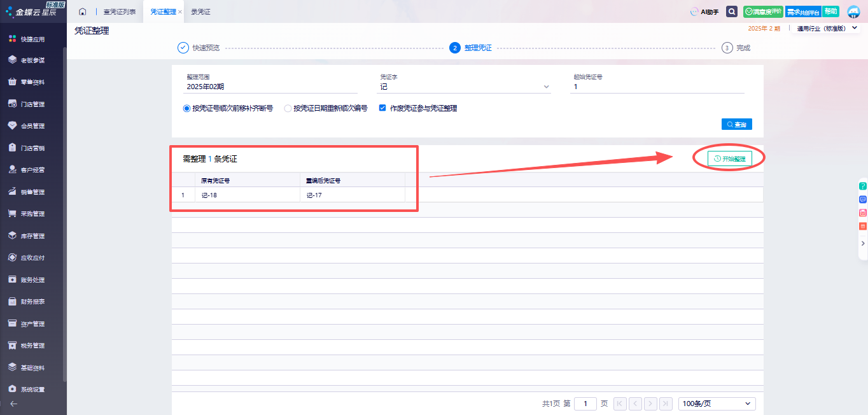868x415 pixels.
Task: Open 账务处理 in the sidebar
Action: pyautogui.click(x=32, y=279)
